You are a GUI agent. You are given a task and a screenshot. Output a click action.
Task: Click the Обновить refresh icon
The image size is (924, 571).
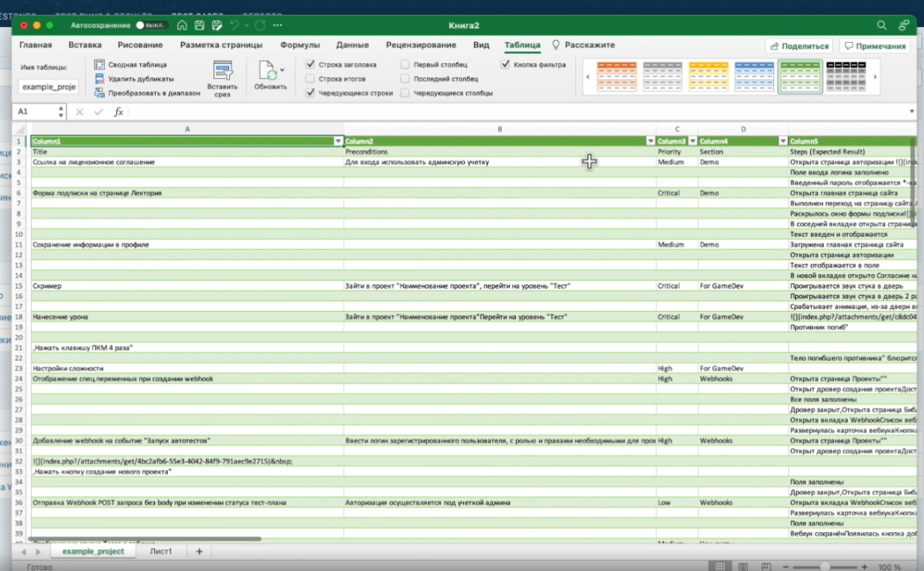pyautogui.click(x=268, y=70)
